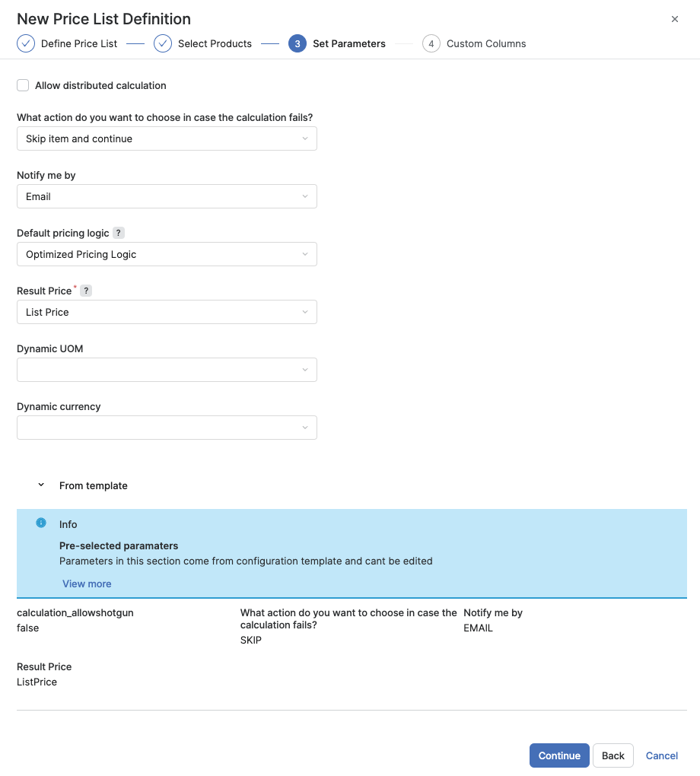This screenshot has height=776, width=700.
Task: Check the distributed calculation option
Action: pos(23,85)
